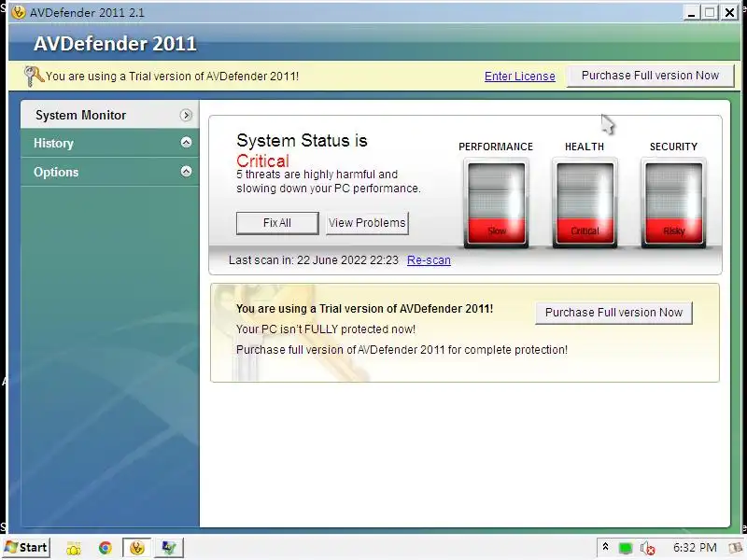This screenshot has width=747, height=560.
Task: Click the Last scan date text
Action: pyautogui.click(x=314, y=260)
